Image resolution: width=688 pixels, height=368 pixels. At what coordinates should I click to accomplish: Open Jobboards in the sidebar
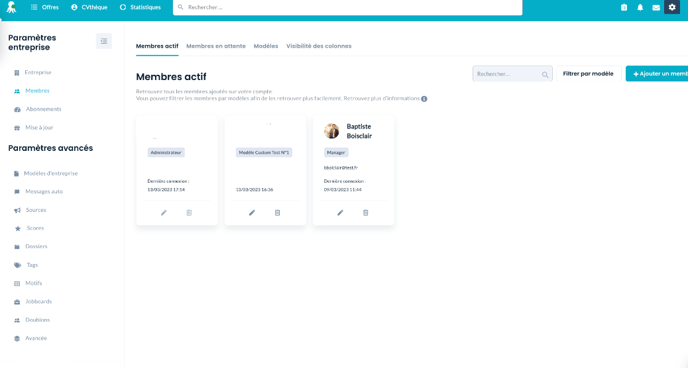coord(39,301)
